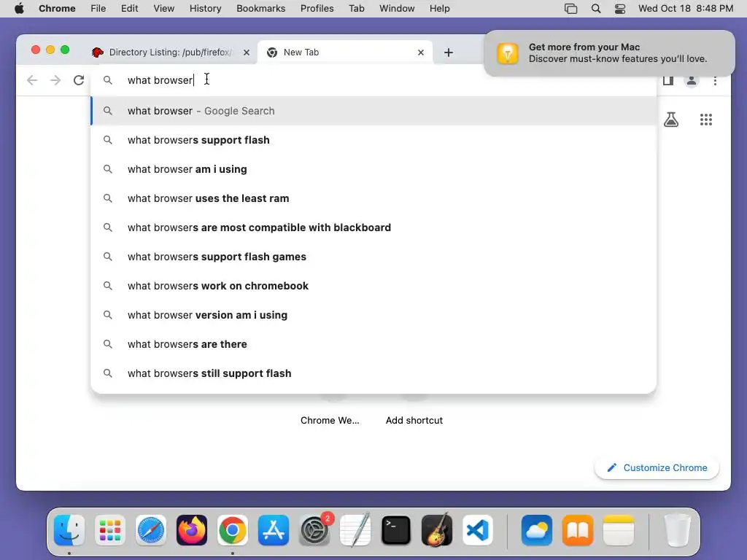The image size is (747, 560).
Task: Open the Chrome application menu
Action: click(x=57, y=9)
